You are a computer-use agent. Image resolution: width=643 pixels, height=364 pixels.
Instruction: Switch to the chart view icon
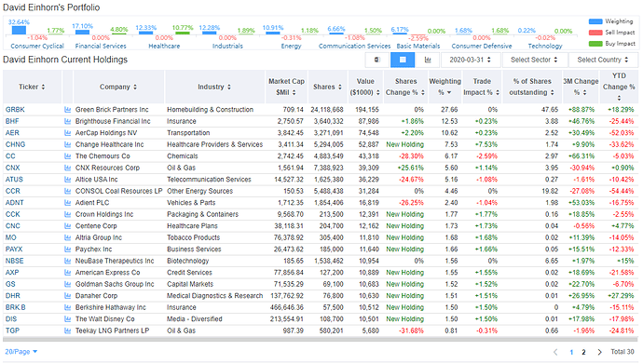[428, 60]
